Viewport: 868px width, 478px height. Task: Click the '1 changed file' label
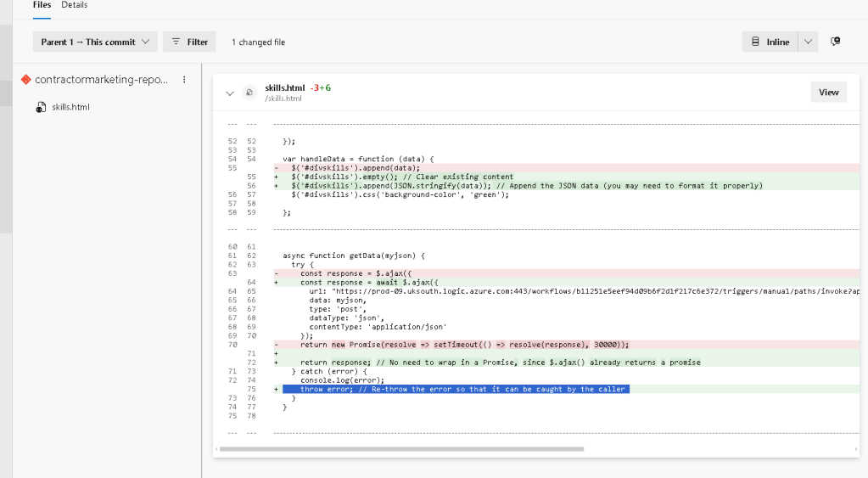pos(259,42)
